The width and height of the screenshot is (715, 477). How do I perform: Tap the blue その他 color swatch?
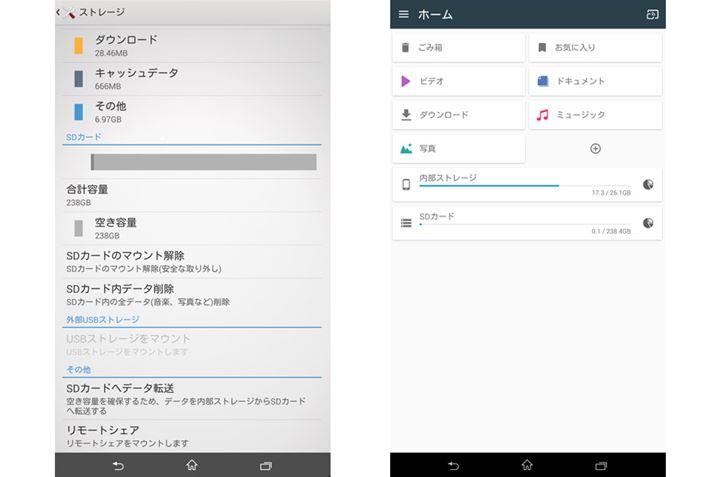pos(78,112)
